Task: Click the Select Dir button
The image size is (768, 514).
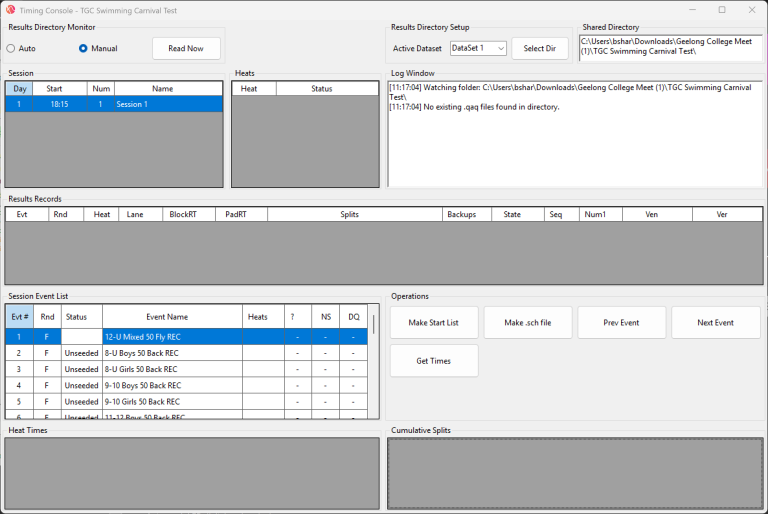Action: tap(540, 48)
